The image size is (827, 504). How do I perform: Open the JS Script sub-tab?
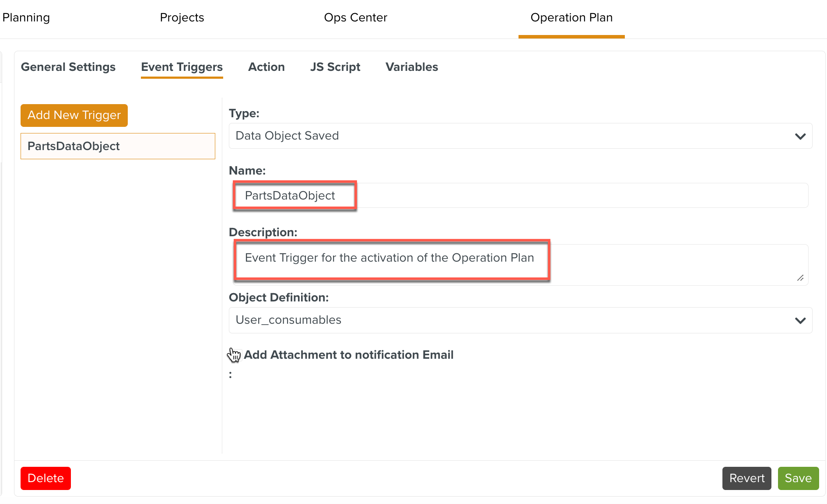coord(335,67)
